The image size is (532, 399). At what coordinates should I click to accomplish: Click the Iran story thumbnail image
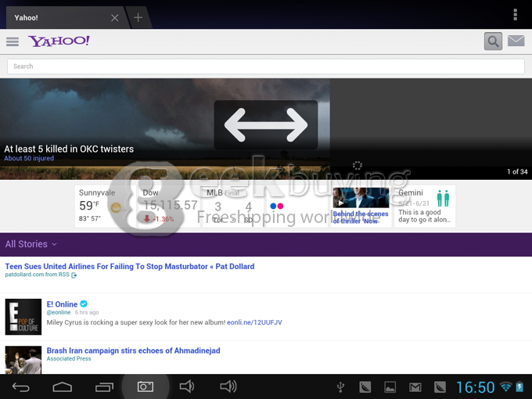[x=23, y=360]
